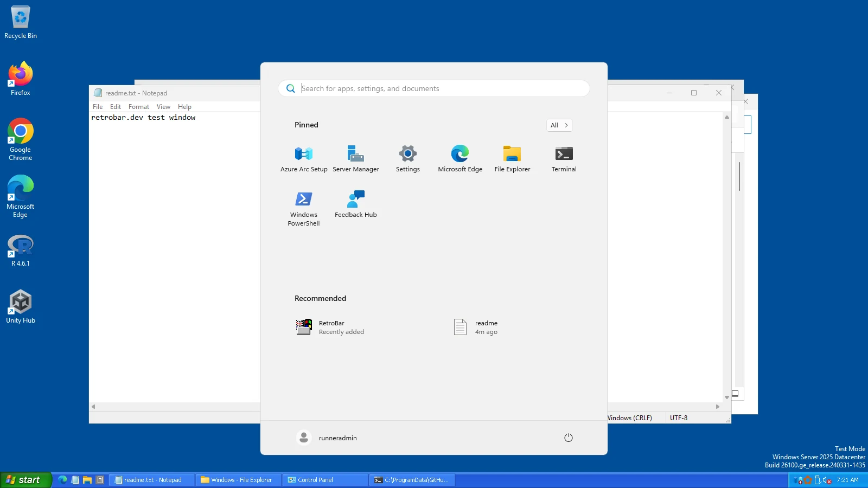This screenshot has width=868, height=488.
Task: Select the R 4.6.1 desktop shortcut
Action: [21, 251]
